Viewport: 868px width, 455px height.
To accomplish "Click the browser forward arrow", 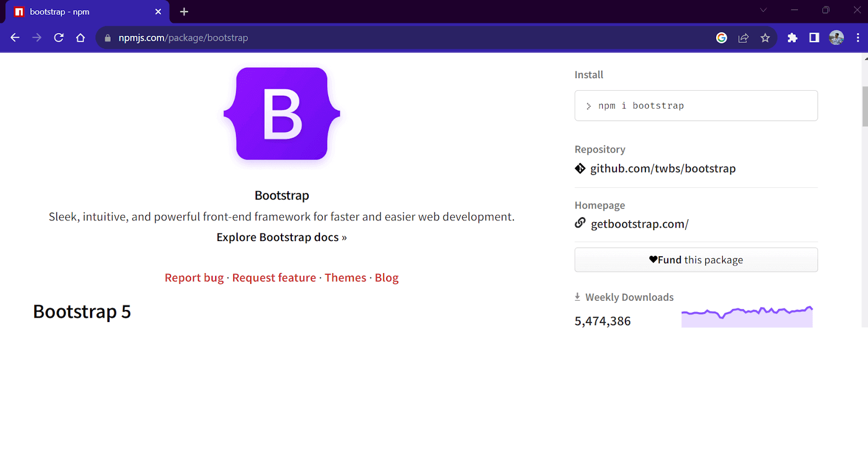I will pyautogui.click(x=37, y=37).
